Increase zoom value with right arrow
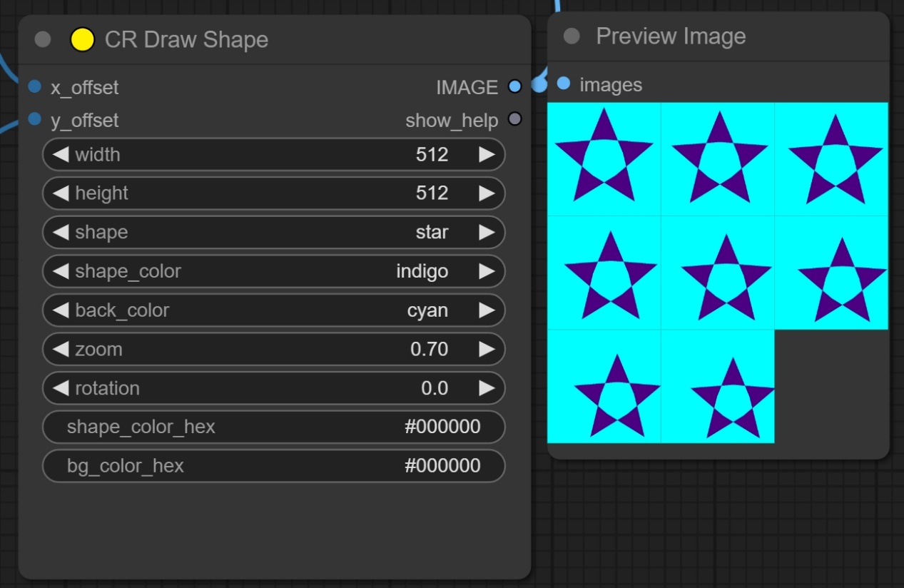The image size is (904, 588). point(487,349)
